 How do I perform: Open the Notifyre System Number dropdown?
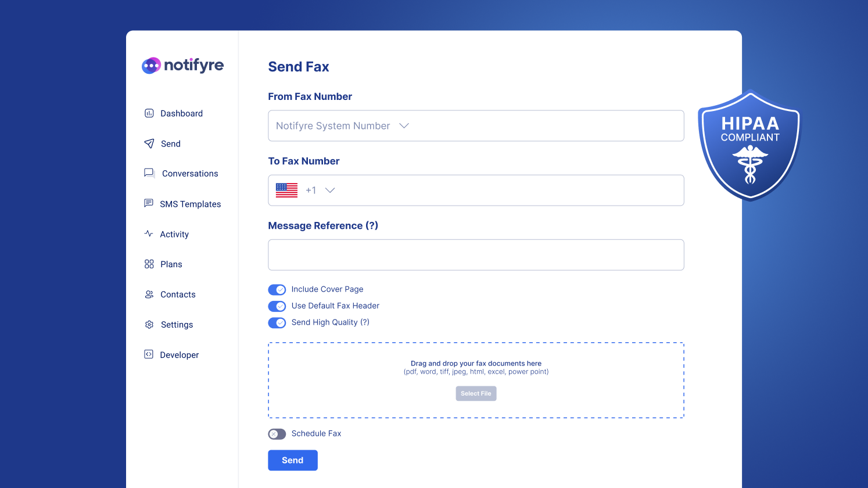coord(404,125)
